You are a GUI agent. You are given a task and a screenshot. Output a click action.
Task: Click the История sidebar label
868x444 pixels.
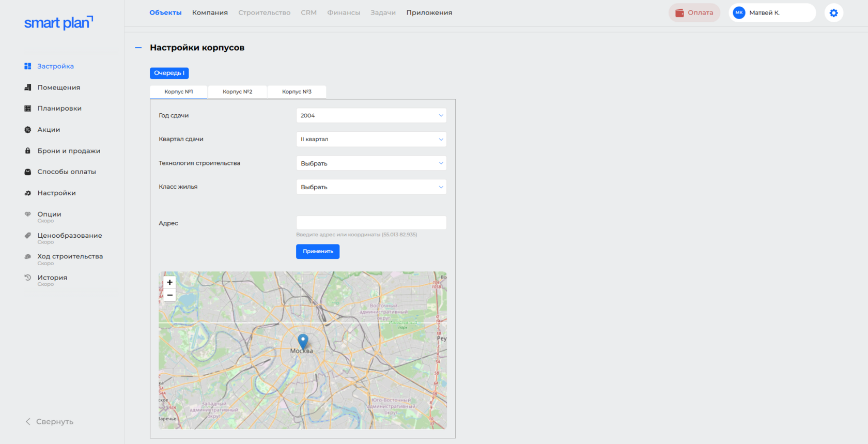[52, 278]
